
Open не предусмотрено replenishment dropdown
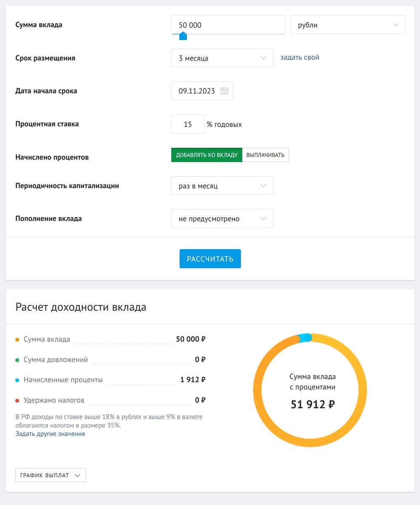tap(222, 218)
